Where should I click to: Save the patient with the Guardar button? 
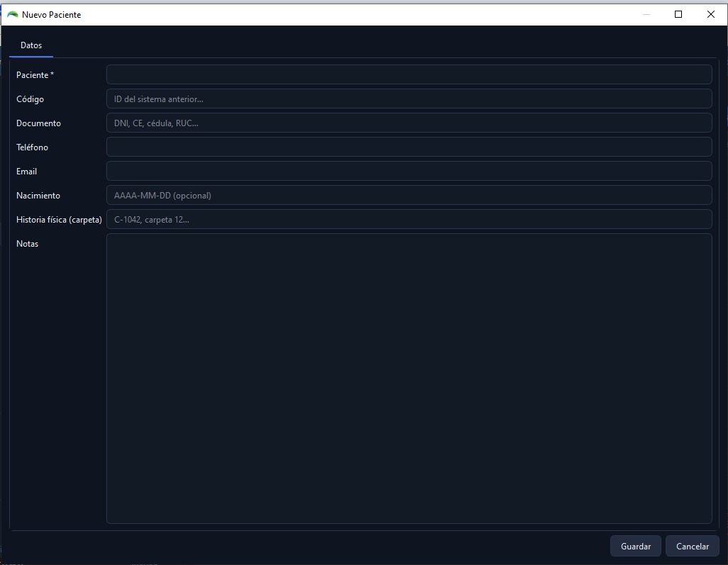pyautogui.click(x=636, y=547)
